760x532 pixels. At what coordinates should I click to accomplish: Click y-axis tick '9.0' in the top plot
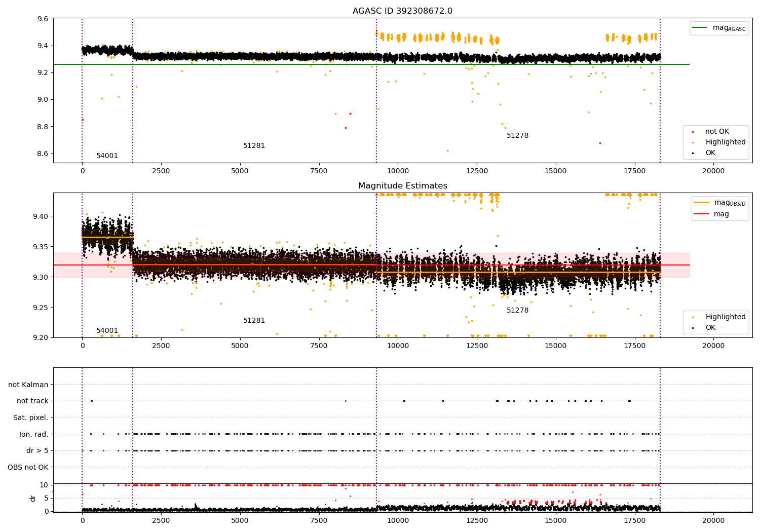[43, 100]
